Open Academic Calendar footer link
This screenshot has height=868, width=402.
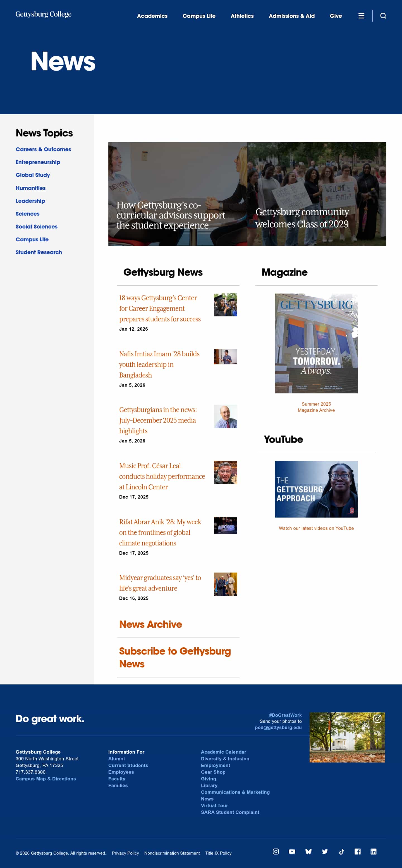pyautogui.click(x=223, y=752)
